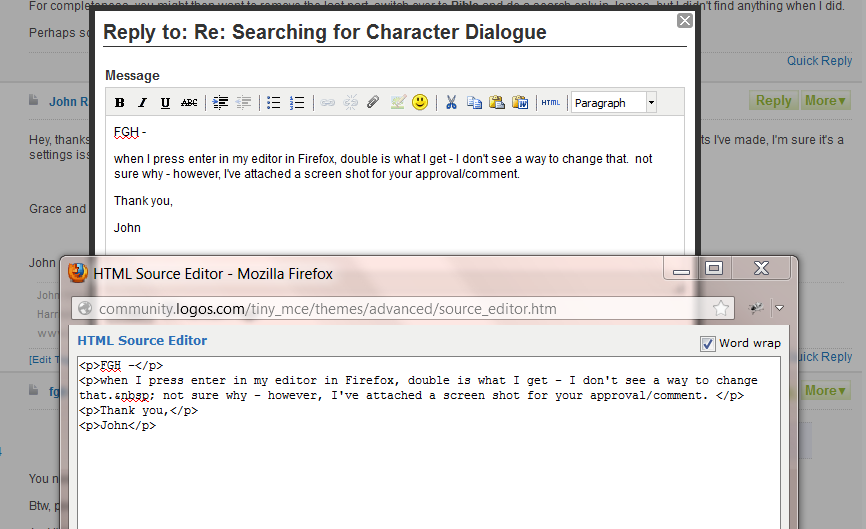Minimize the HTML Source Editor window

tap(682, 269)
